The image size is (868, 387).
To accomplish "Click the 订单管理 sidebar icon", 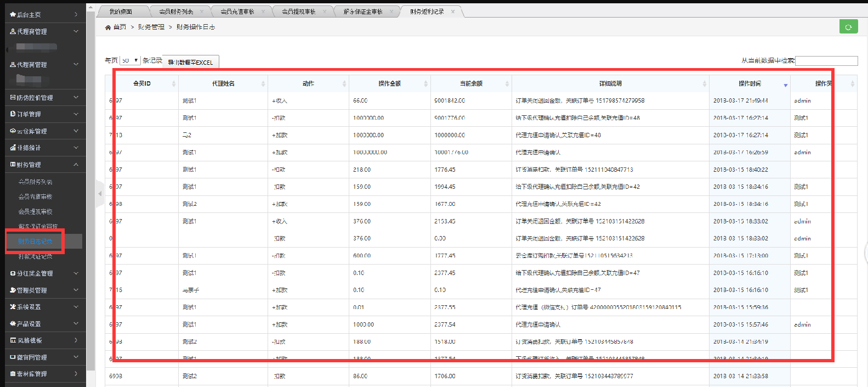I will (x=13, y=114).
